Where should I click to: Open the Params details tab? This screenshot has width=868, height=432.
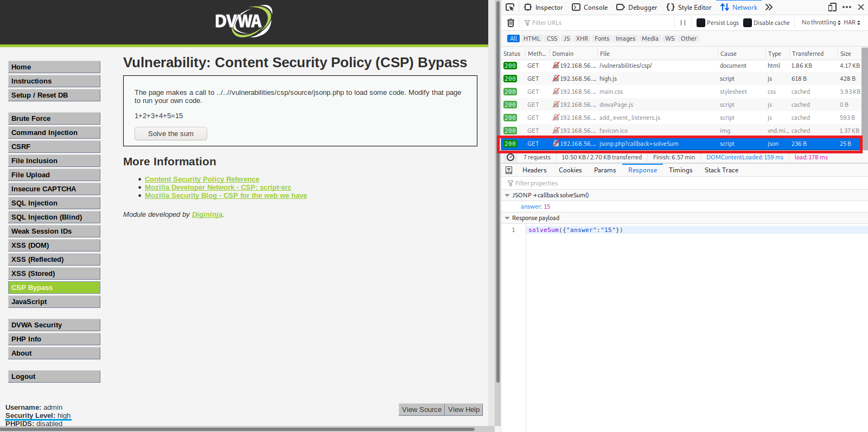point(605,170)
